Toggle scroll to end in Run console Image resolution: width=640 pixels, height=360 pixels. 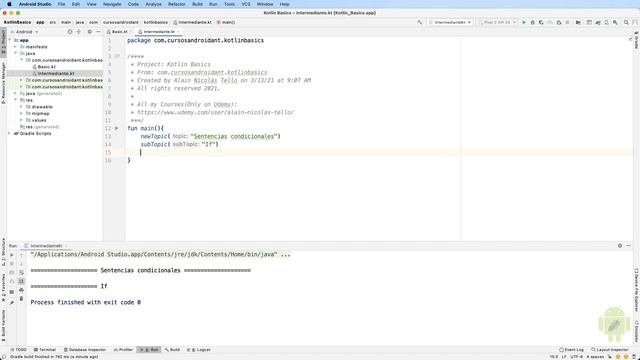pyautogui.click(x=21, y=281)
